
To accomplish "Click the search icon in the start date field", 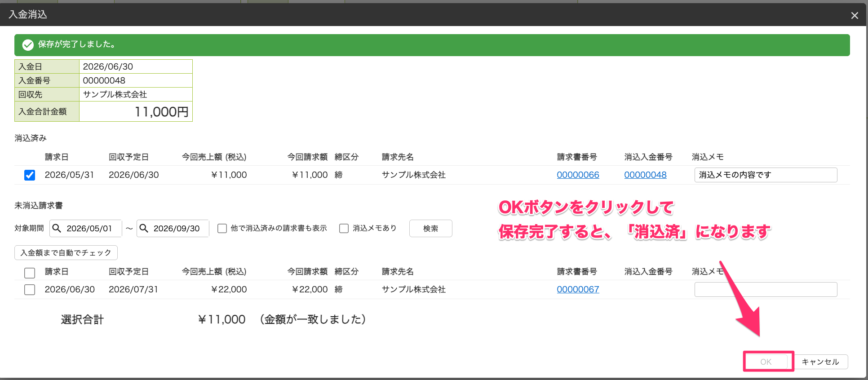I will tap(57, 228).
